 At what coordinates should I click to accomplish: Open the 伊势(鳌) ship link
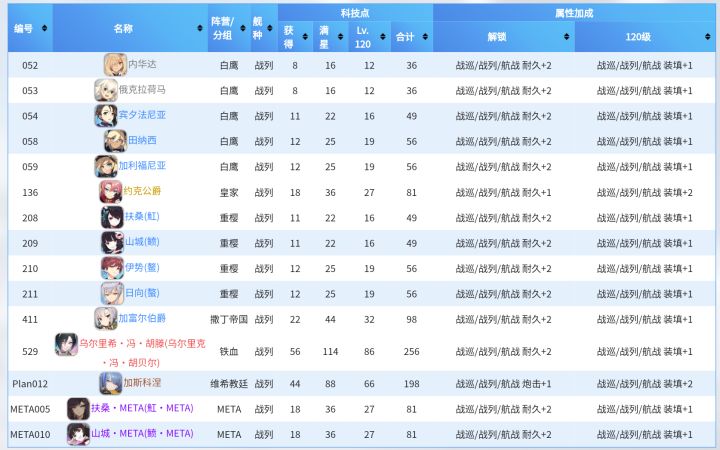pyautogui.click(x=142, y=267)
